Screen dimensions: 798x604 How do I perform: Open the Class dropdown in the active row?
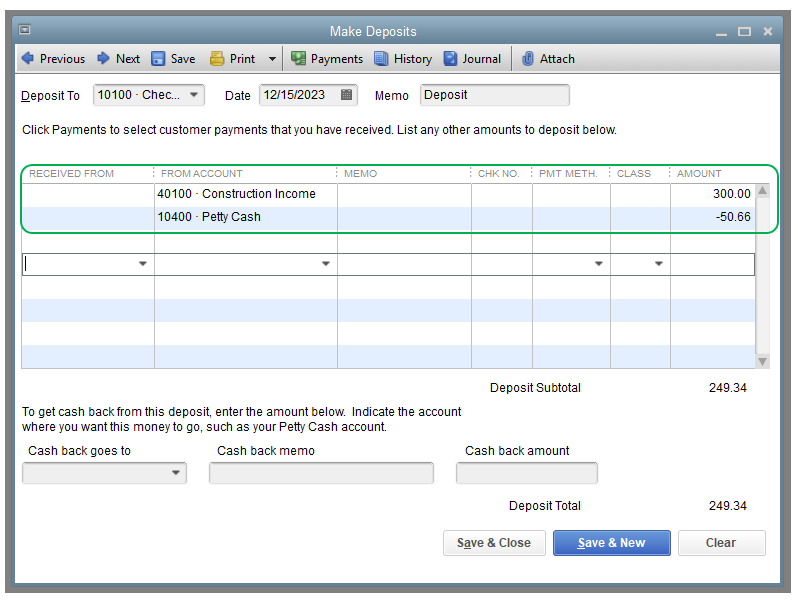(x=659, y=264)
